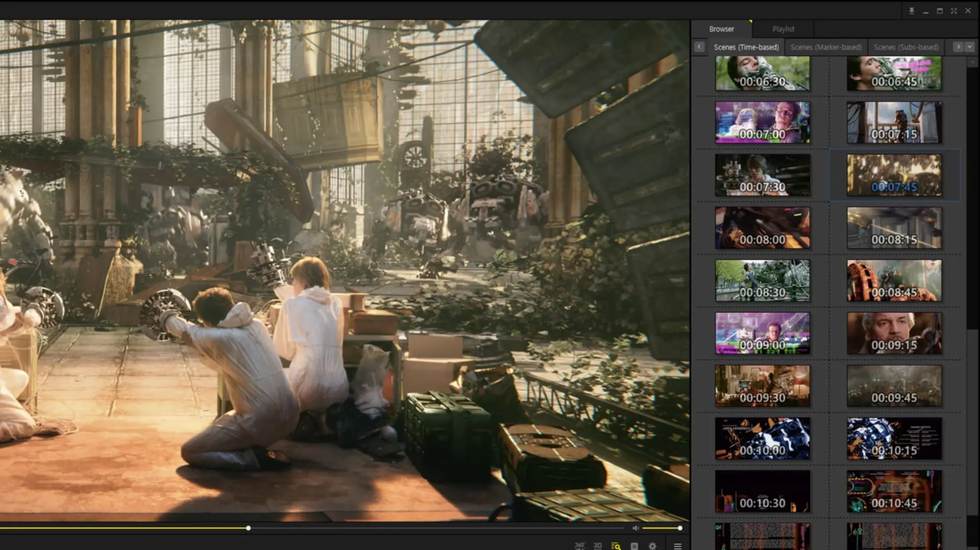
Task: Select the Scenes (Marker-based) tab
Action: [826, 47]
